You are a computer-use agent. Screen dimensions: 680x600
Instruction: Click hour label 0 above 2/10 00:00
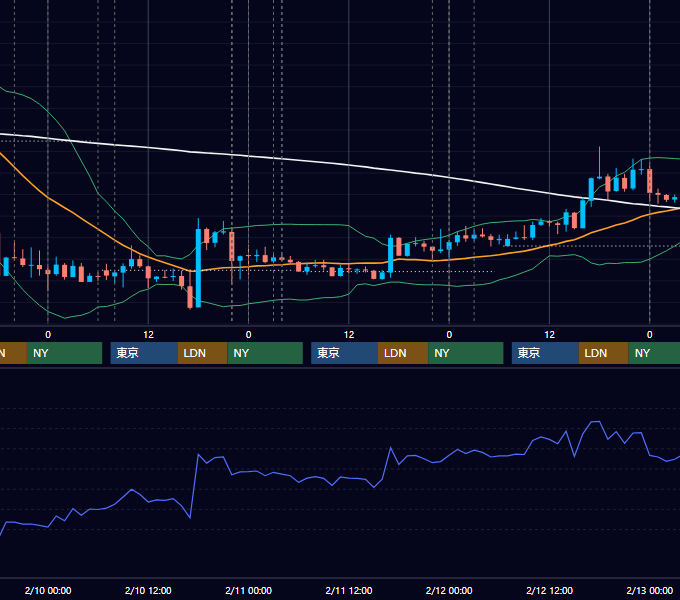coord(48,335)
